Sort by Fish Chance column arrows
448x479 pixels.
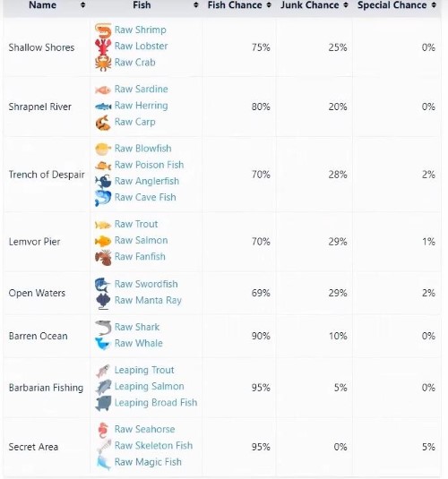pyautogui.click(x=269, y=4)
